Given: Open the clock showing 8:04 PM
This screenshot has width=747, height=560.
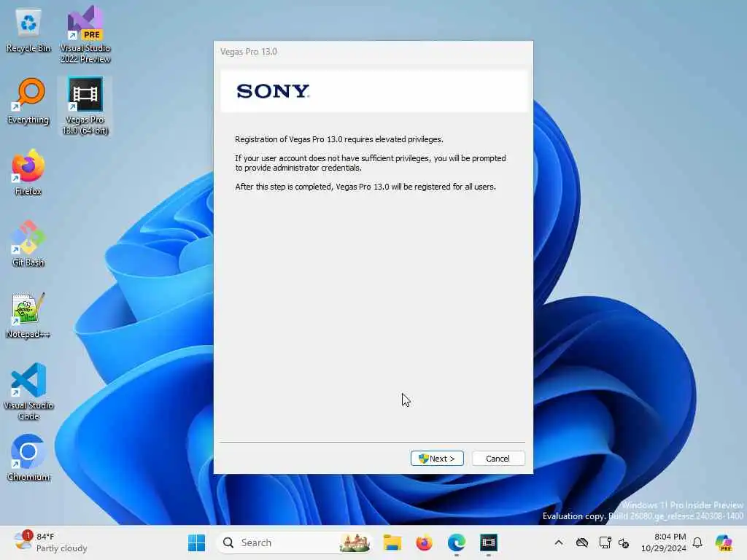Looking at the screenshot, I should [664, 542].
